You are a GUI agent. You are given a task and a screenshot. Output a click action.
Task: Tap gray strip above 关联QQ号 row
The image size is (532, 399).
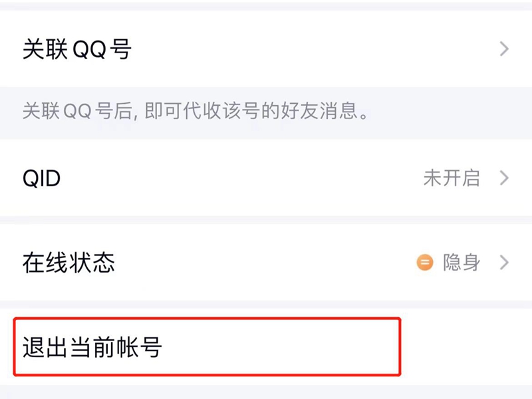[266, 5]
